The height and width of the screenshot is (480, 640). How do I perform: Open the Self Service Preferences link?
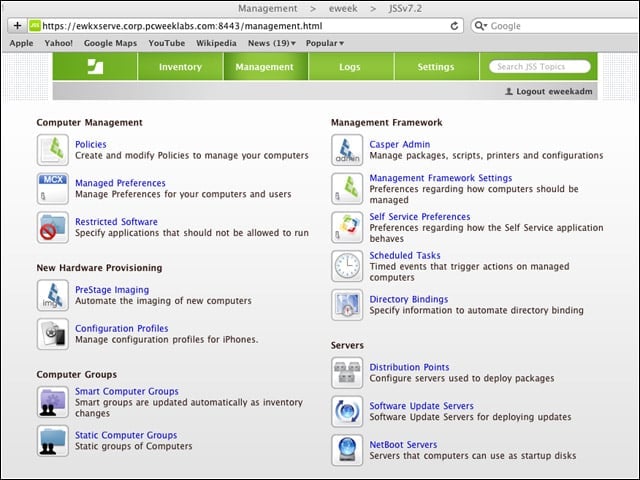click(x=420, y=216)
